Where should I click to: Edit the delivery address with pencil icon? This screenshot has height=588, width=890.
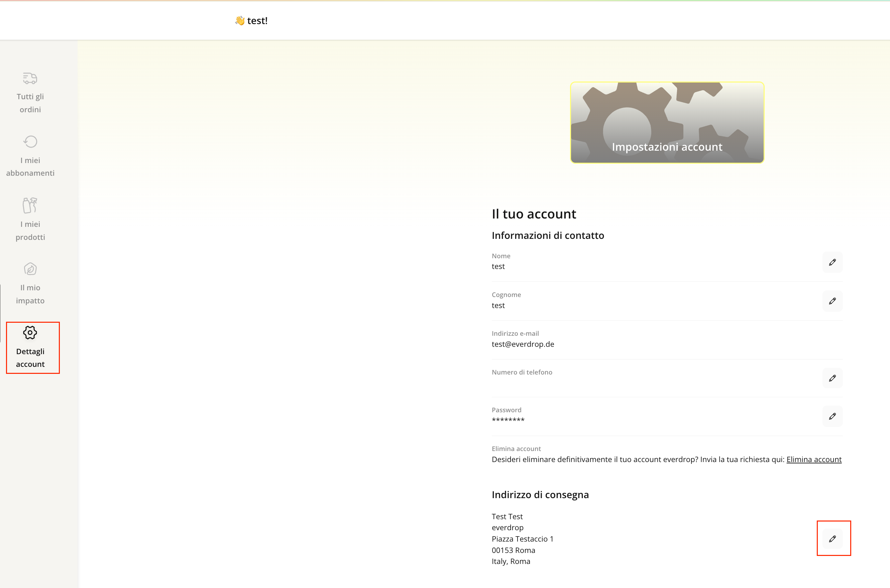[832, 539]
